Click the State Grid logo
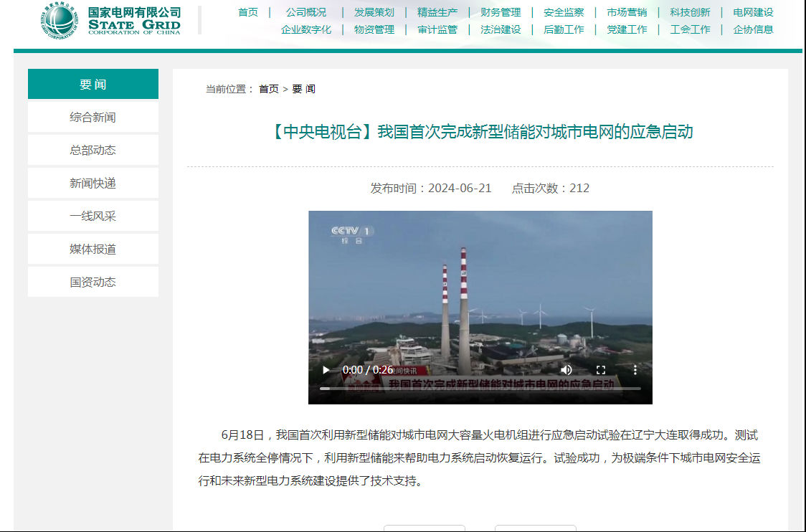 pos(111,20)
